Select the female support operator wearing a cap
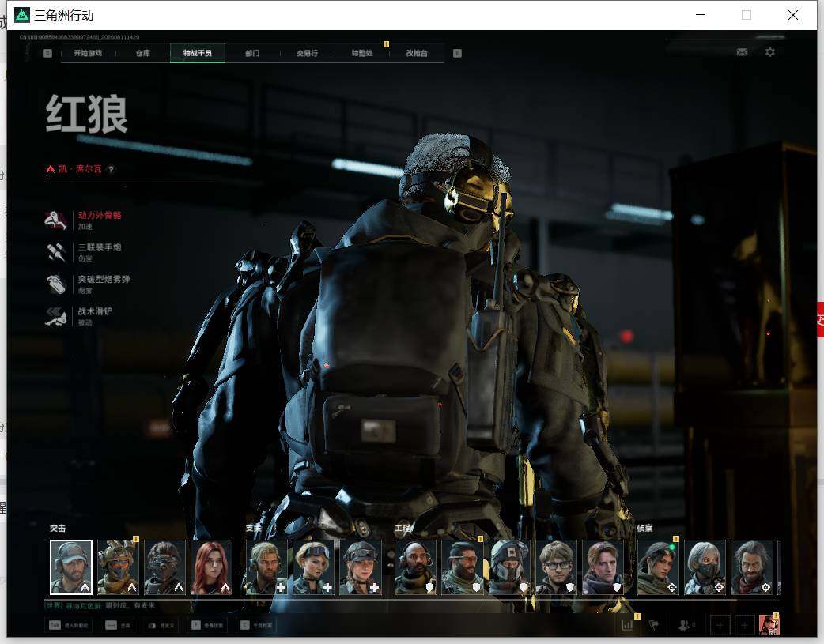824x644 pixels. (x=361, y=567)
